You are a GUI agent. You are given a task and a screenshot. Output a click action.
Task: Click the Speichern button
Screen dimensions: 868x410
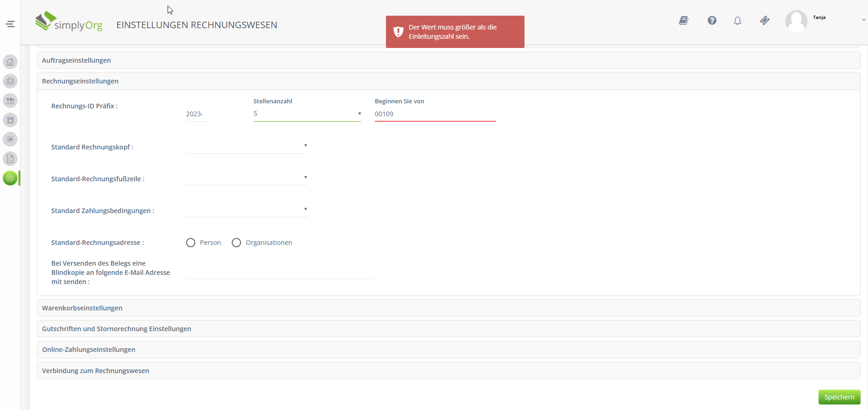[839, 397]
